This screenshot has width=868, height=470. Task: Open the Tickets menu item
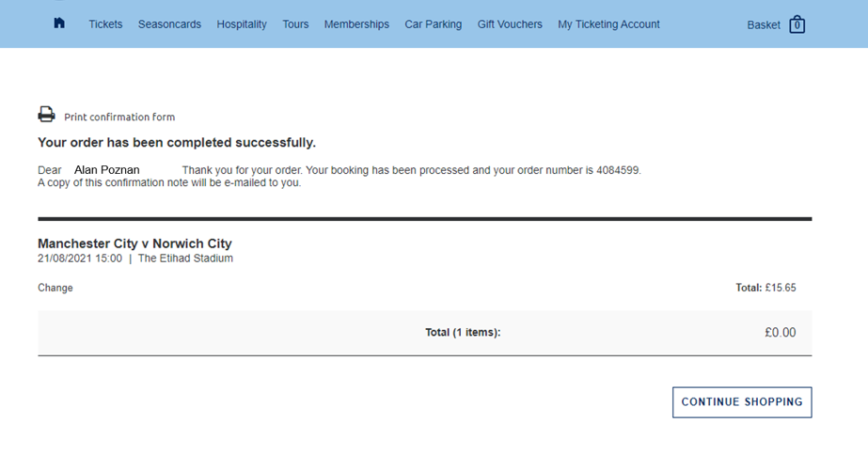[x=105, y=24]
